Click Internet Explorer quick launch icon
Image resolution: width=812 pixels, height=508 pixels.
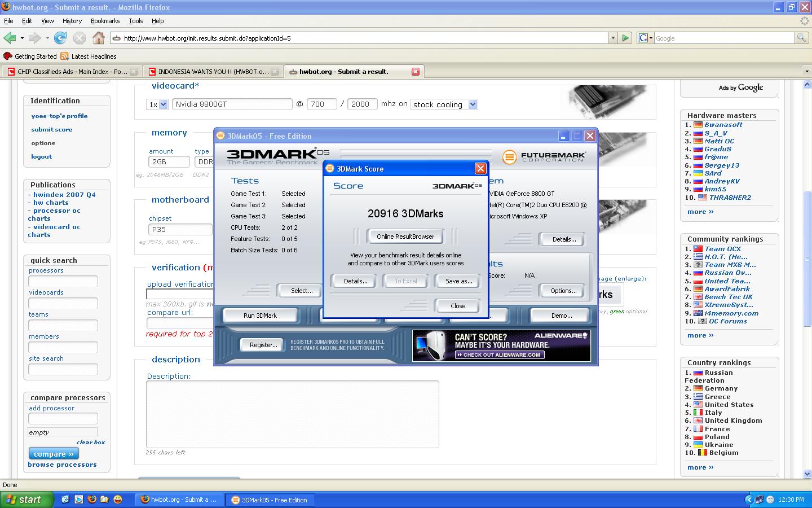66,500
